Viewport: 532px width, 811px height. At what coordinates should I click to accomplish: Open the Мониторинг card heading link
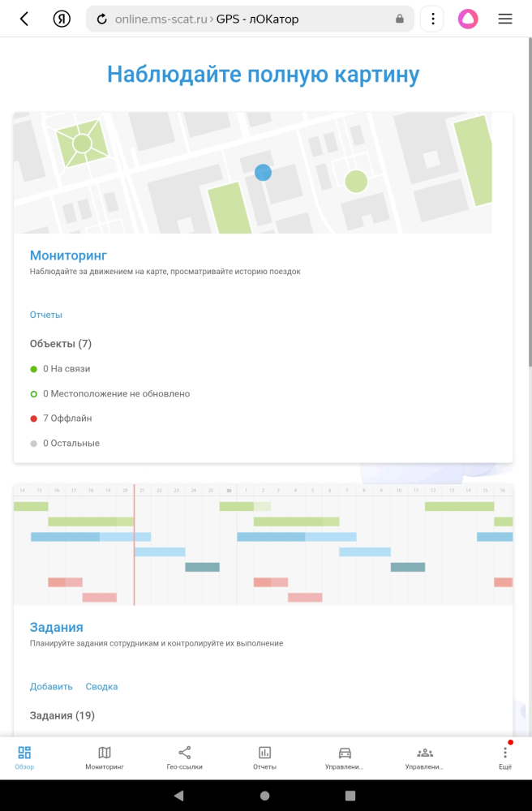click(68, 255)
